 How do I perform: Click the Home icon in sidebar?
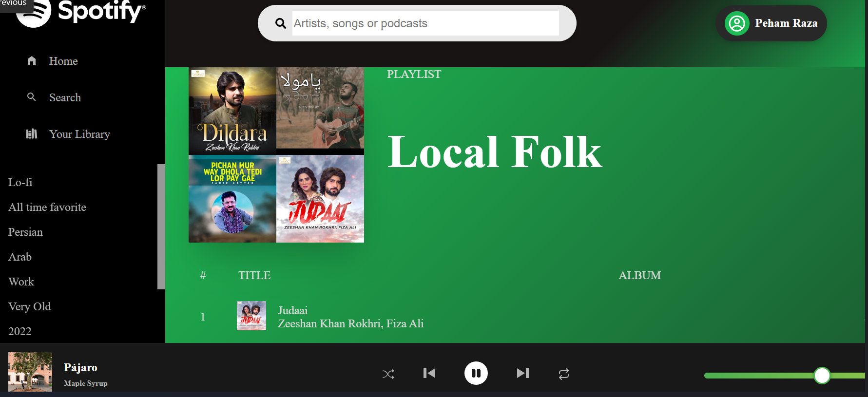(x=32, y=60)
